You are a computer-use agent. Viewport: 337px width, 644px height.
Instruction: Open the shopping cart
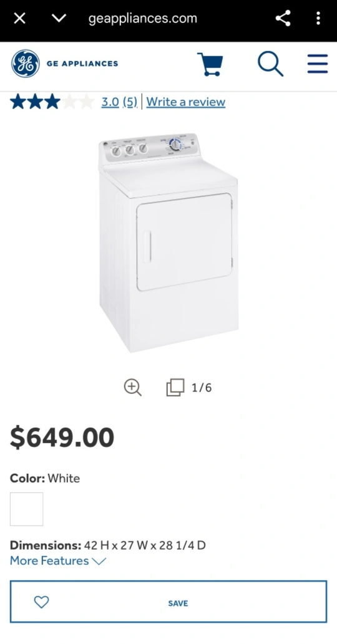click(210, 64)
